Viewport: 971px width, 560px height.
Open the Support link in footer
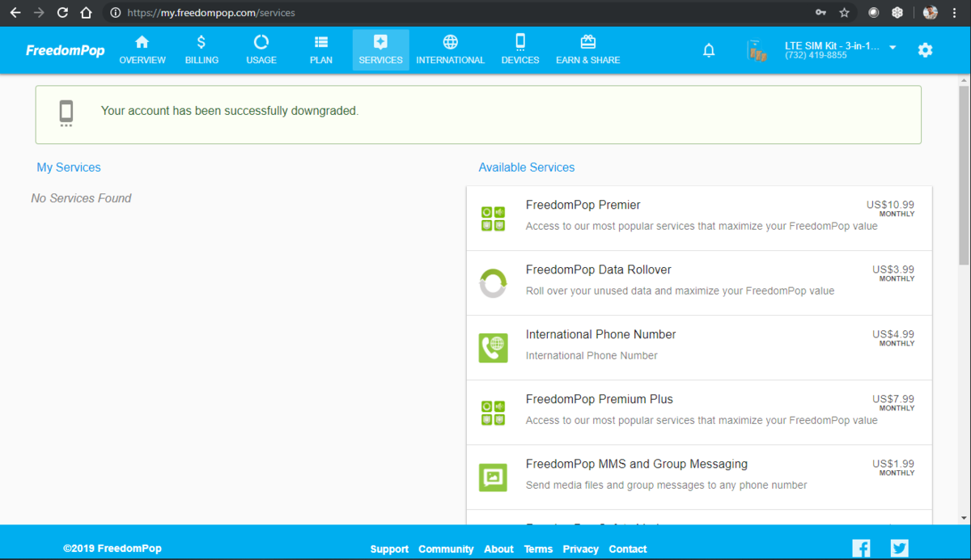click(389, 549)
